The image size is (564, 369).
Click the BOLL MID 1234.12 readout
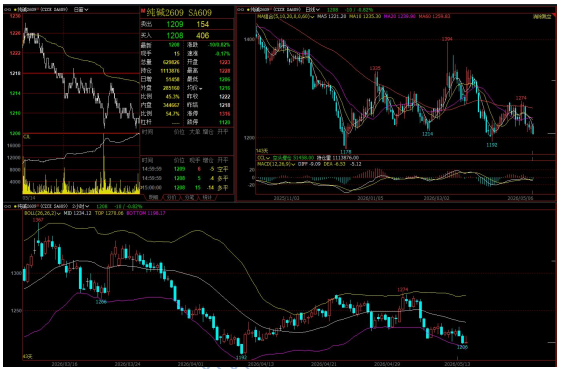coord(78,213)
